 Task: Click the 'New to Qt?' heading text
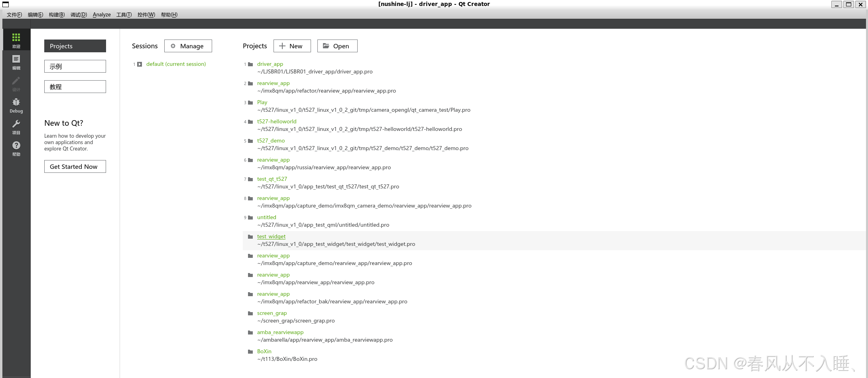pos(64,123)
